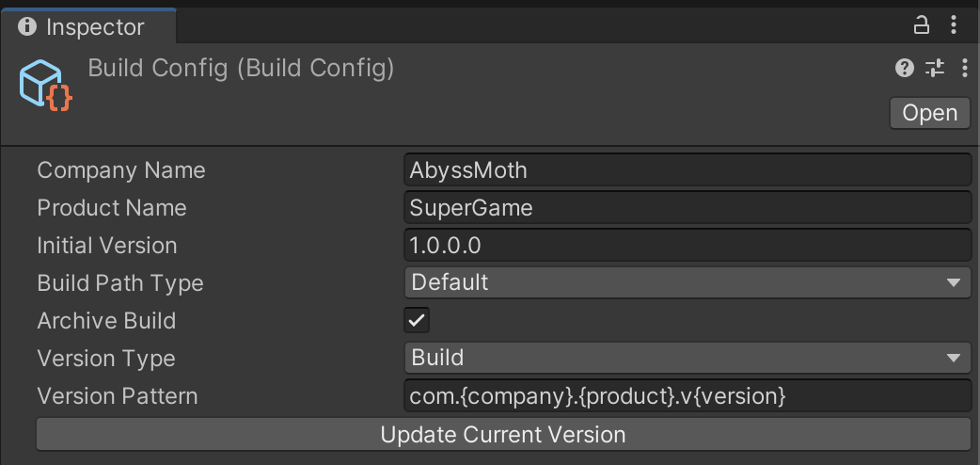Viewport: 980px width, 465px height.
Task: Click the Company Name field
Action: [x=688, y=170]
